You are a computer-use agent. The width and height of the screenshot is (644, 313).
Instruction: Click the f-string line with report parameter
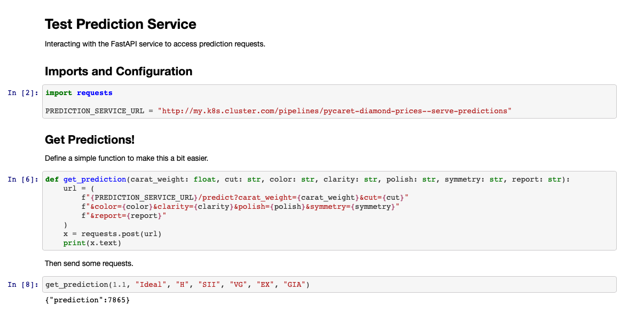(x=124, y=216)
